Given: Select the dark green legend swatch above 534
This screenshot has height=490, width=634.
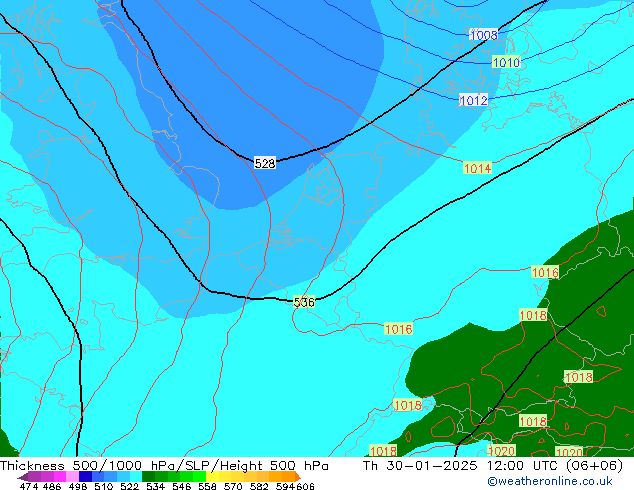Looking at the screenshot, I should [148, 476].
